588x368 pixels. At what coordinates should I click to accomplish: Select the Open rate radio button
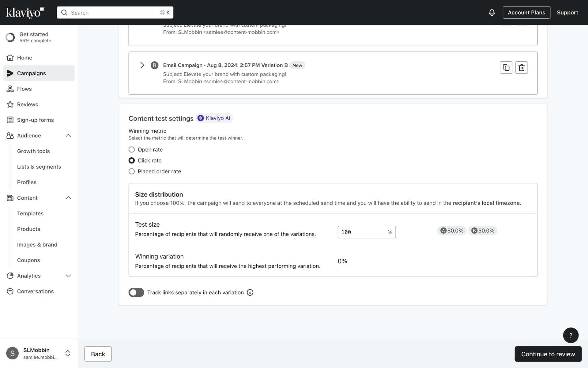132,150
